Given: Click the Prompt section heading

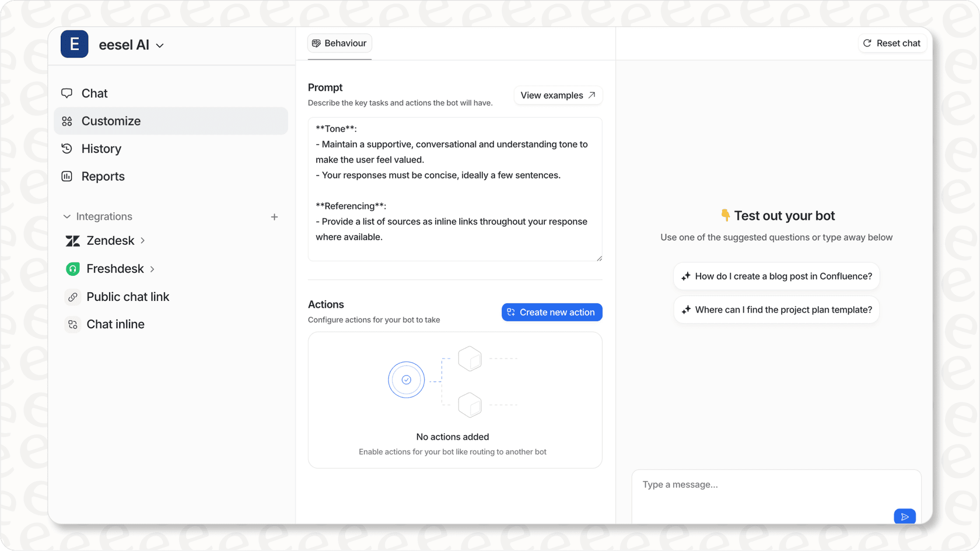Looking at the screenshot, I should coord(325,87).
